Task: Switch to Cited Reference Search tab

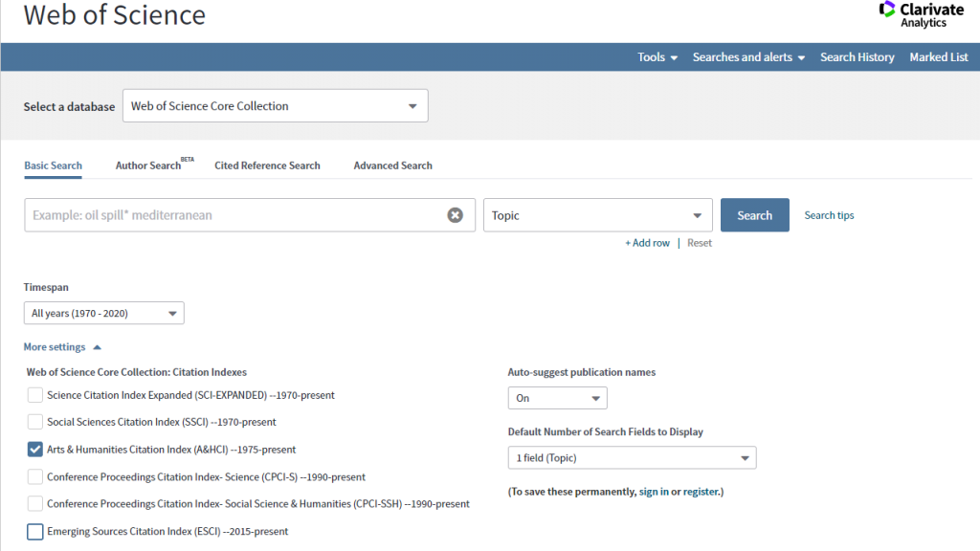Action: pyautogui.click(x=267, y=165)
